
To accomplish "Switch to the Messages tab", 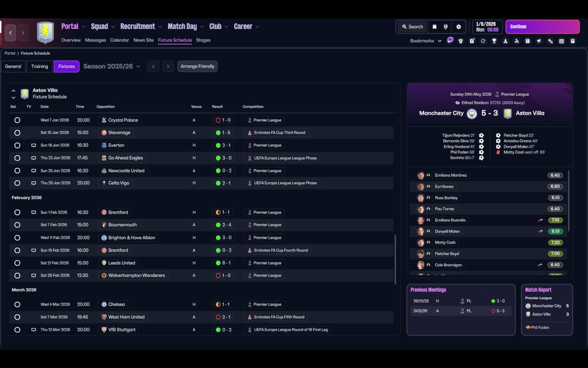I will tap(96, 40).
